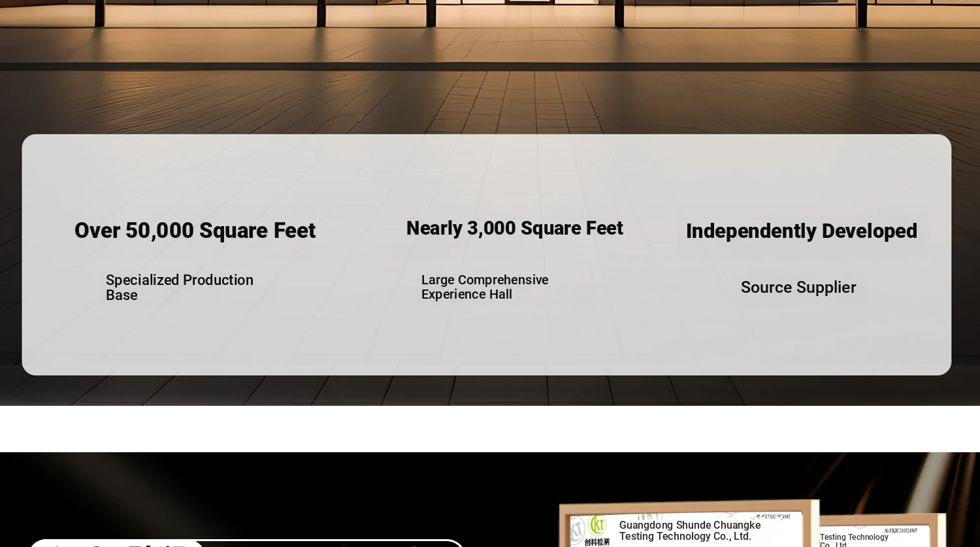Click the serial number on the second certificate
This screenshot has width=980, height=547.
tap(900, 531)
